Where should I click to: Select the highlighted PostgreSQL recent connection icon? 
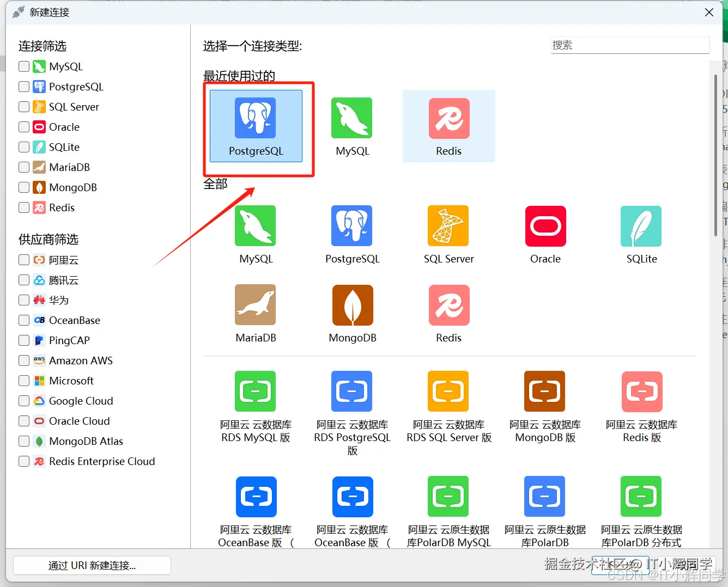(x=255, y=126)
